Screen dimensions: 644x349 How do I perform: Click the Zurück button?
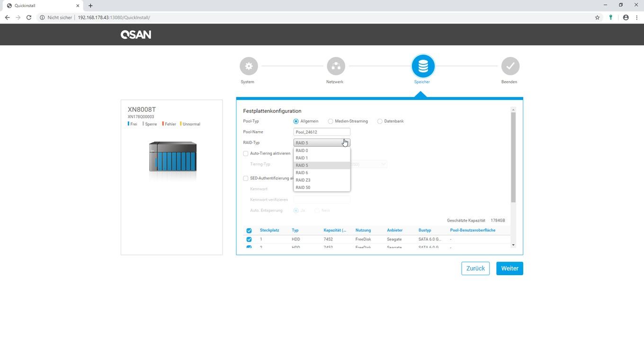click(x=475, y=268)
